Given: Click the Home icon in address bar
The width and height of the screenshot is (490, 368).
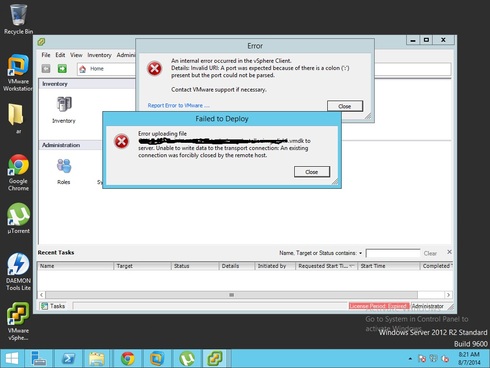Looking at the screenshot, I should coord(83,69).
